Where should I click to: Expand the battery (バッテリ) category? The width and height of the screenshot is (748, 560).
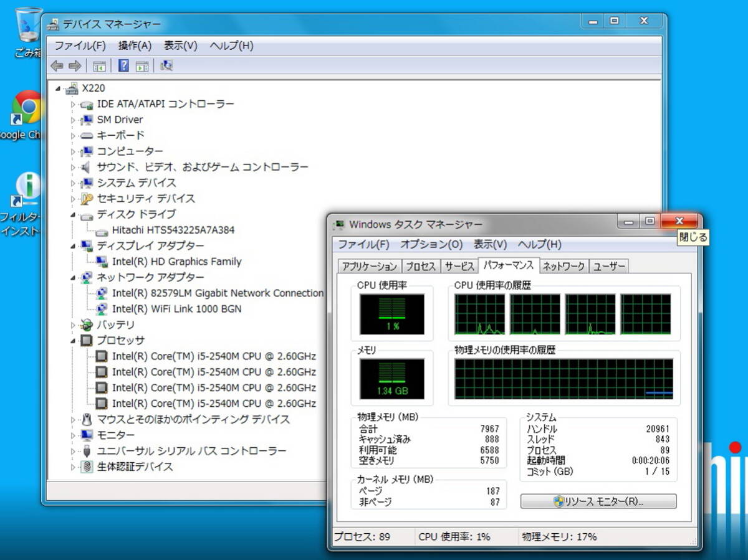coord(73,325)
